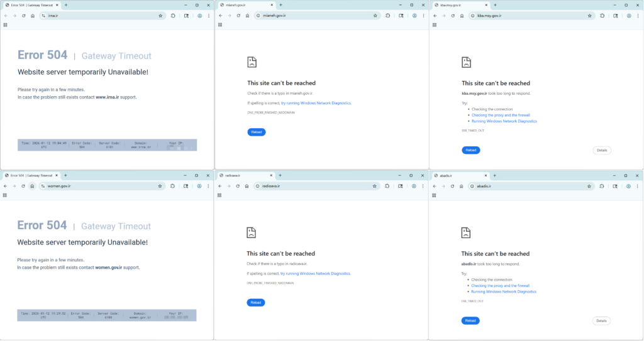This screenshot has height=341, width=644.
Task: Open Extensions in the kba.msy.gov.ir window
Action: 601,16
